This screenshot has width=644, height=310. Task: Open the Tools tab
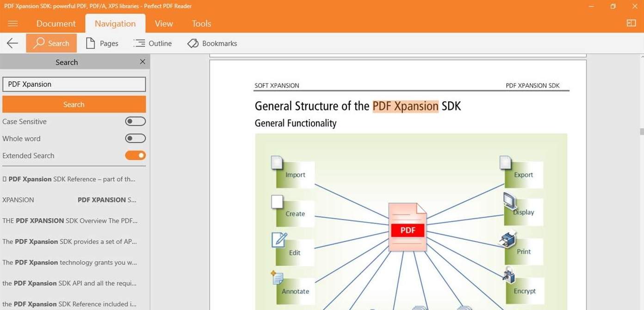201,24
